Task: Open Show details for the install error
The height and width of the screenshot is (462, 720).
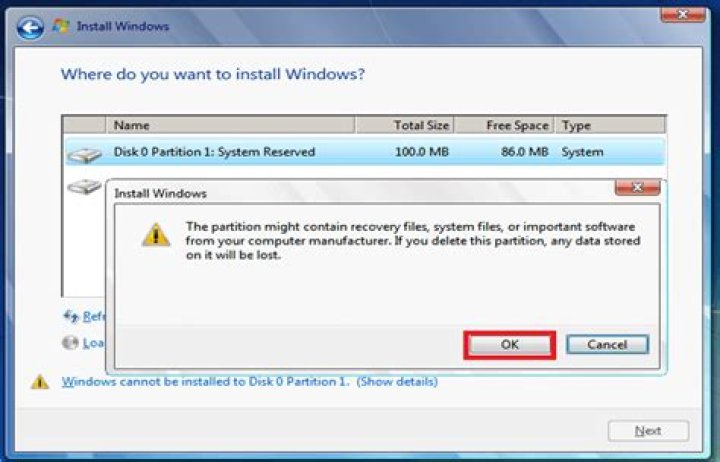Action: (x=397, y=382)
